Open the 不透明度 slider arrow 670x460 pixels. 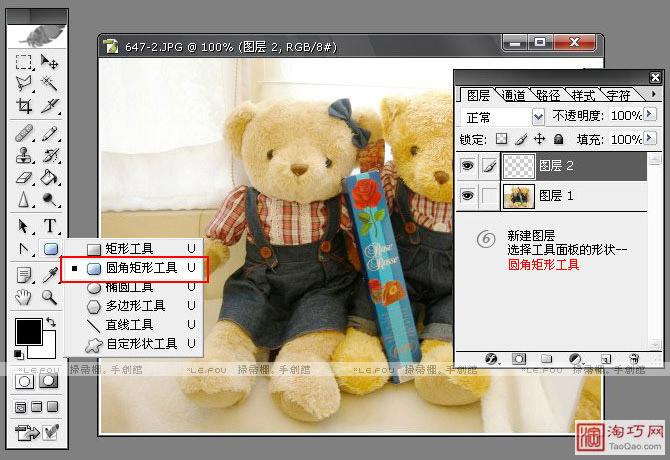point(650,114)
